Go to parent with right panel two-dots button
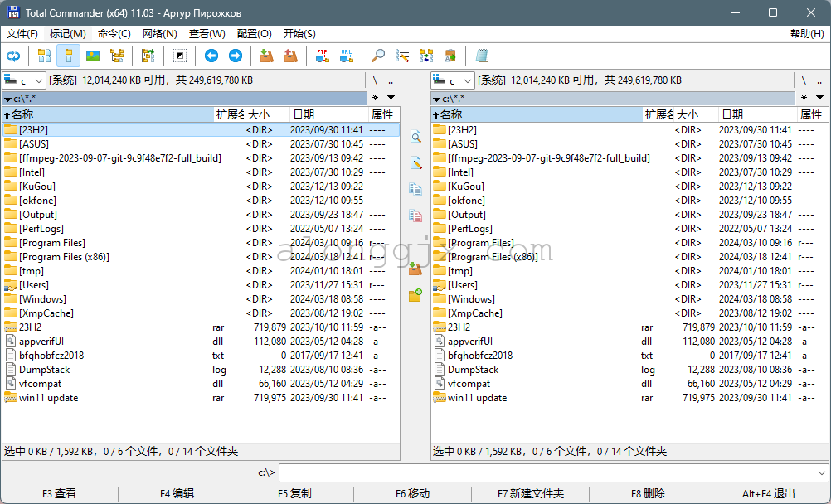 coord(819,80)
